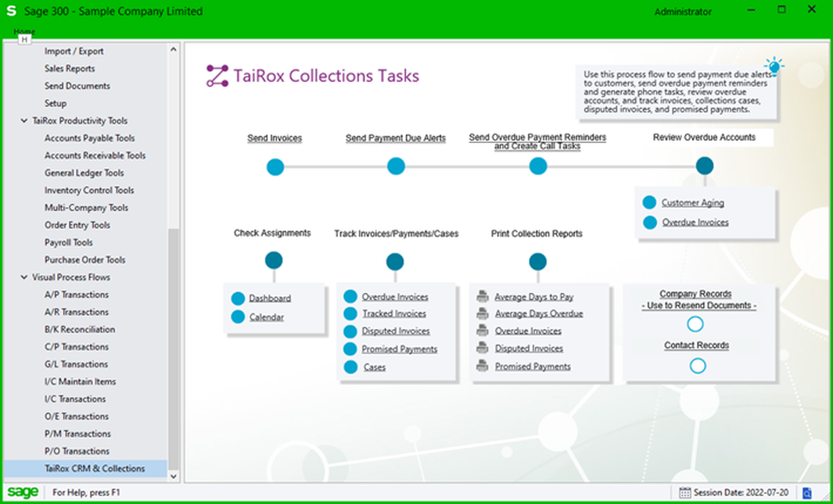Open the Home menu tab
Viewport: 833px width, 504px height.
[x=24, y=32]
